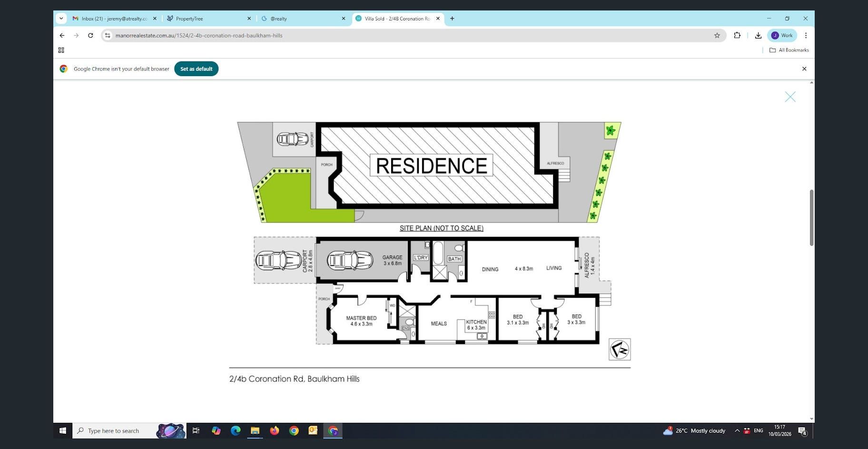Open the Work profile menu
Image resolution: width=868 pixels, height=449 pixels.
click(x=782, y=35)
